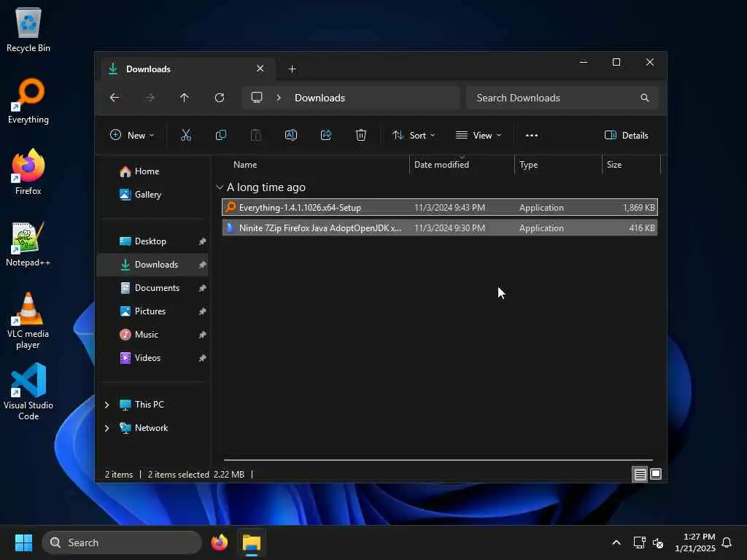747x560 pixels.
Task: Unpin Music using its pin icon
Action: 203,335
